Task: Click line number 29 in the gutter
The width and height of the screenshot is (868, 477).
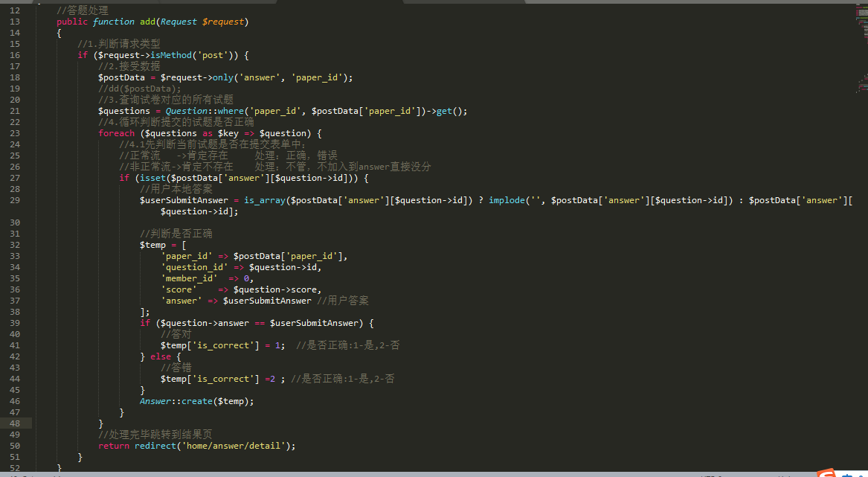Action: click(x=15, y=200)
